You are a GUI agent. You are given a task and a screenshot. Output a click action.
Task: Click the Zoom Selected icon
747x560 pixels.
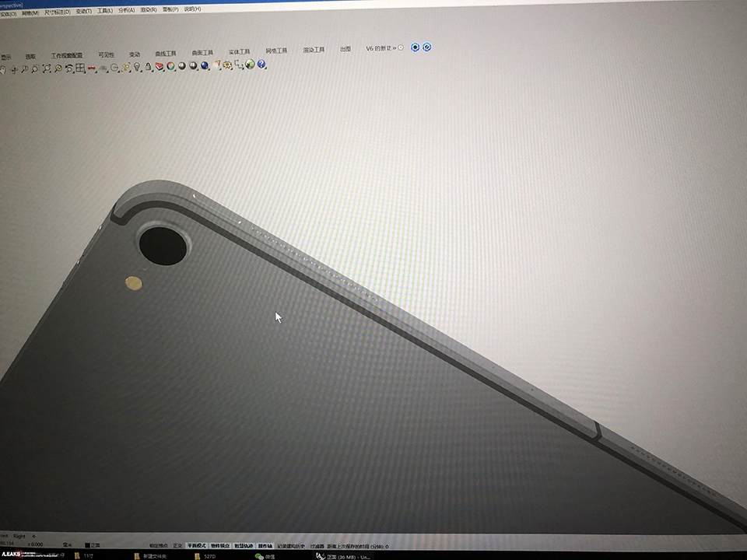coord(58,69)
